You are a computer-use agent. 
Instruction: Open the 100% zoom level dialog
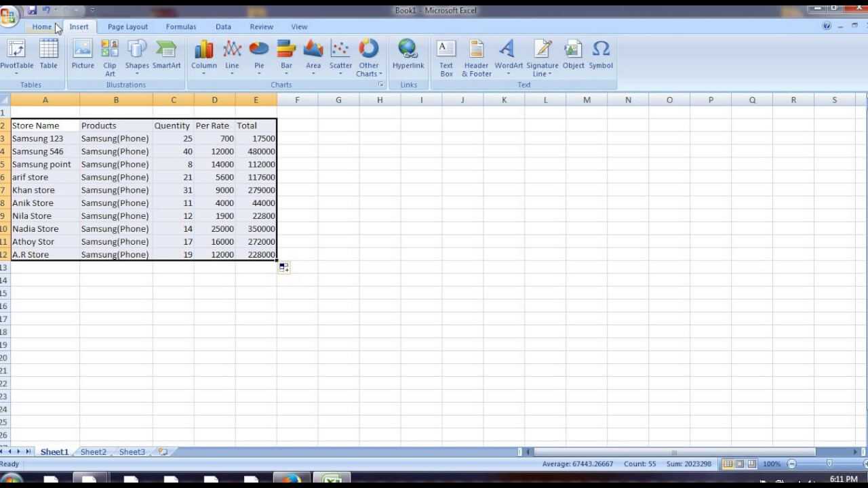click(772, 464)
